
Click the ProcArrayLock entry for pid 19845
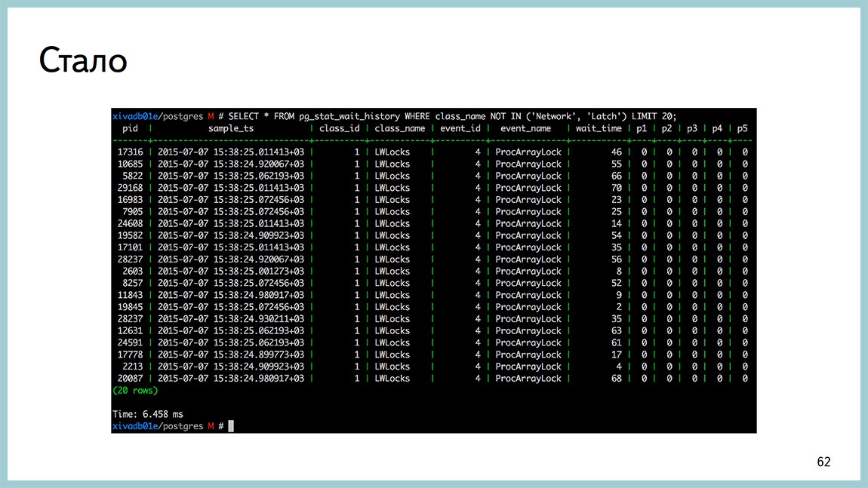pos(528,307)
